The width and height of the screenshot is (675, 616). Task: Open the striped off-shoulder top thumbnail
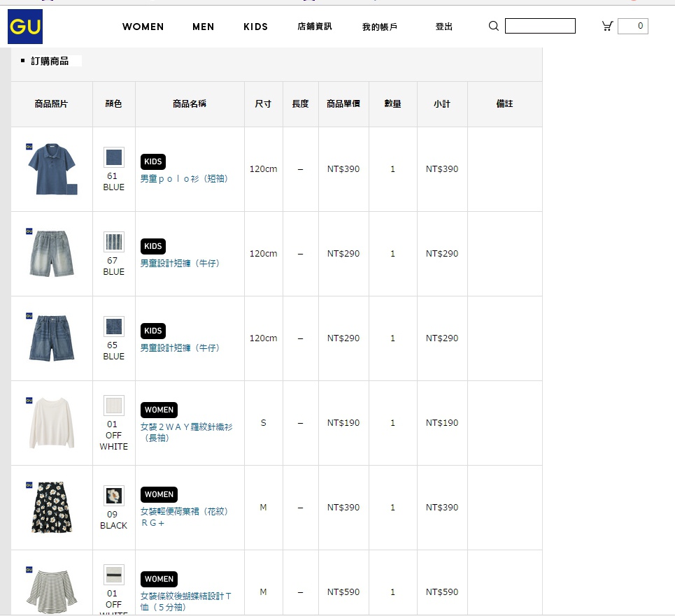point(52,592)
